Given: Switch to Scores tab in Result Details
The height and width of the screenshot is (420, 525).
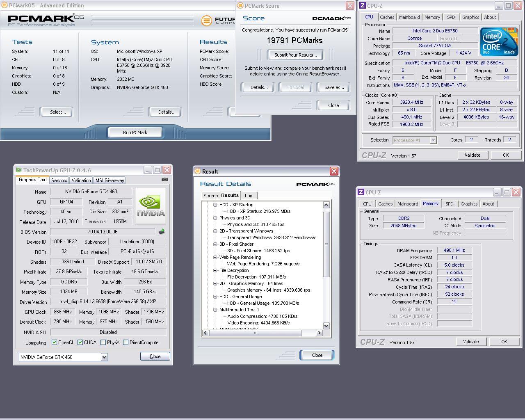Looking at the screenshot, I should click(210, 196).
